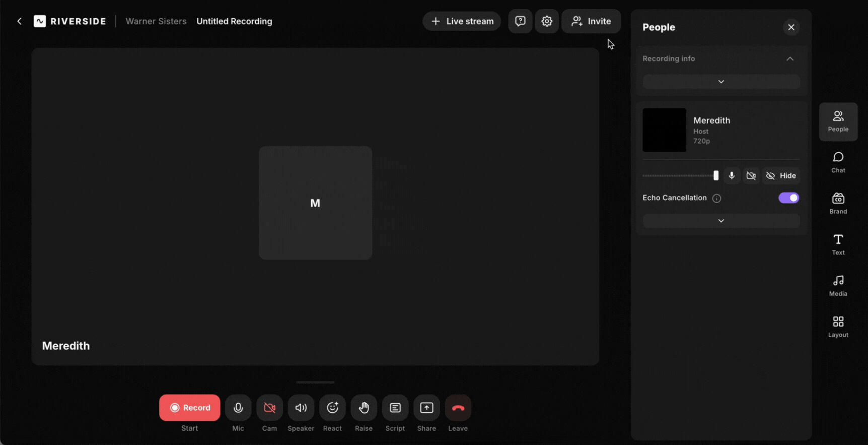Leave the studio with red phone icon
The image size is (868, 445).
(x=458, y=408)
